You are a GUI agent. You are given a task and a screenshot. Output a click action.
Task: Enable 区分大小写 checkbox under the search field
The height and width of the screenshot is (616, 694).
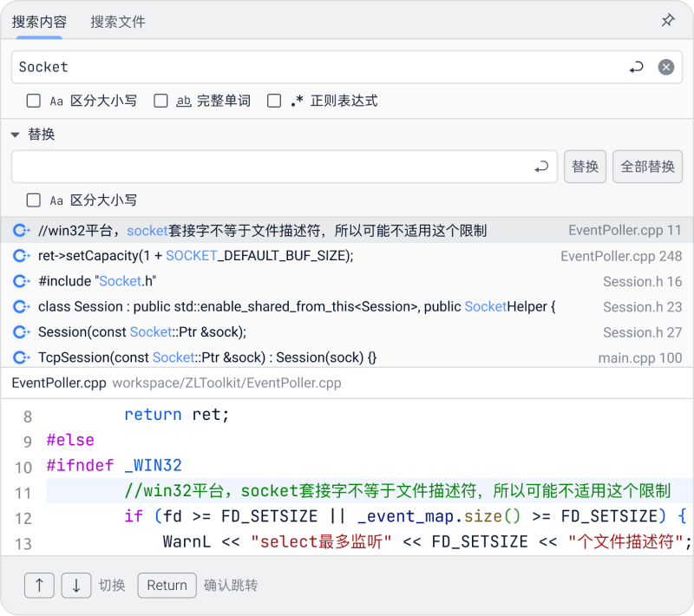tap(34, 101)
